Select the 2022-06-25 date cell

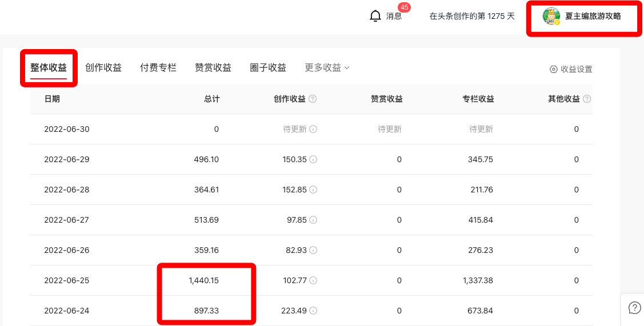67,280
